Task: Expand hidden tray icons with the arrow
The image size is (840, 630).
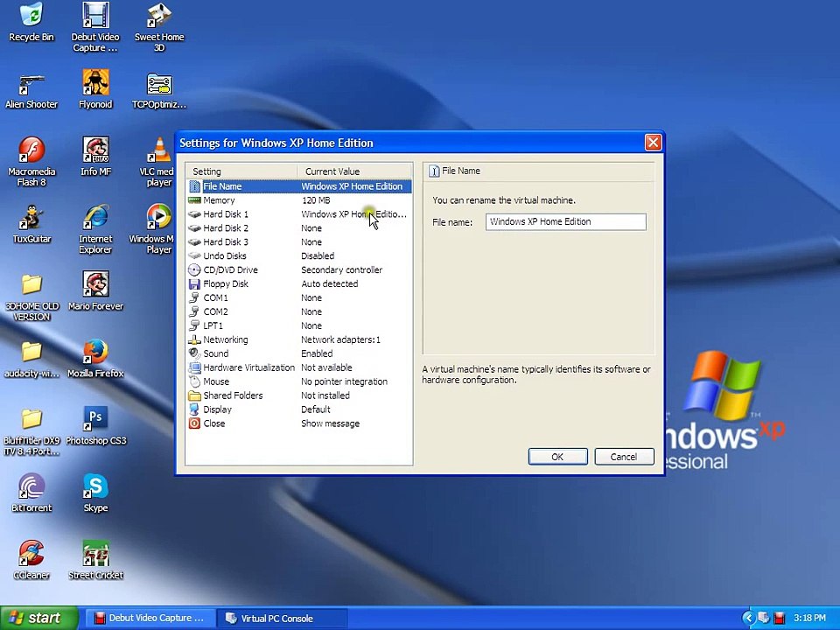Action: pos(748,619)
